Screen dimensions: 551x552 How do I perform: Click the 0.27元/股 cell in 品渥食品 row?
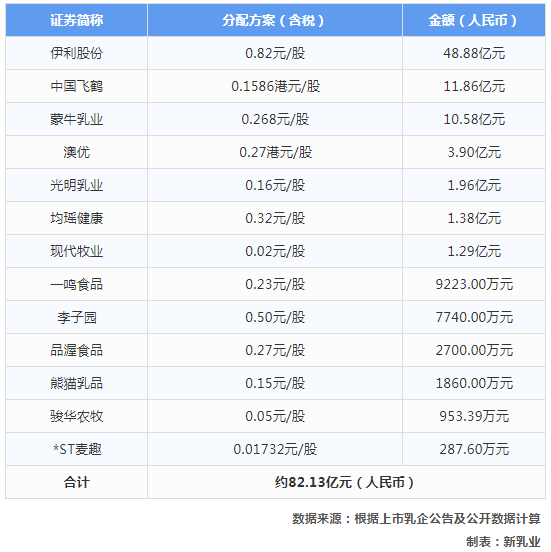(x=275, y=350)
